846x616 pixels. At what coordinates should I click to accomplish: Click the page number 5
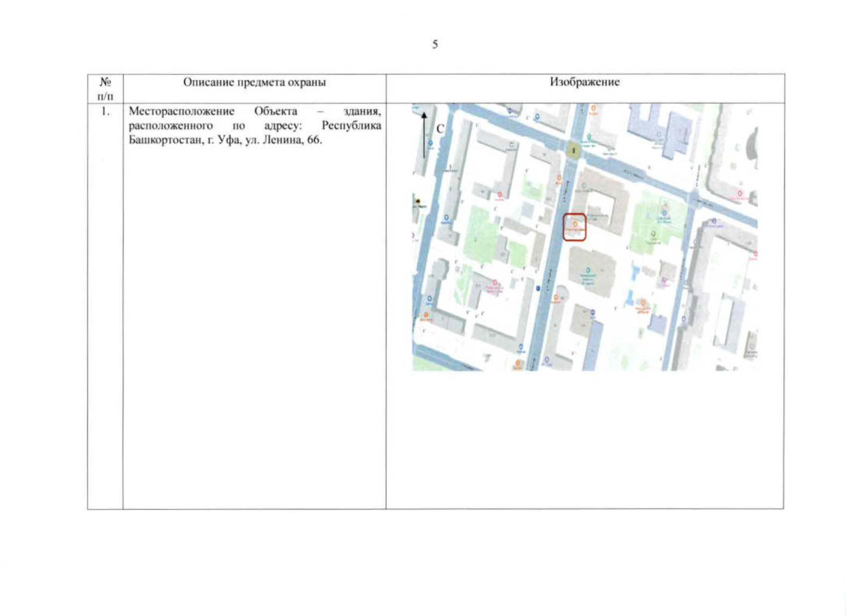click(435, 45)
